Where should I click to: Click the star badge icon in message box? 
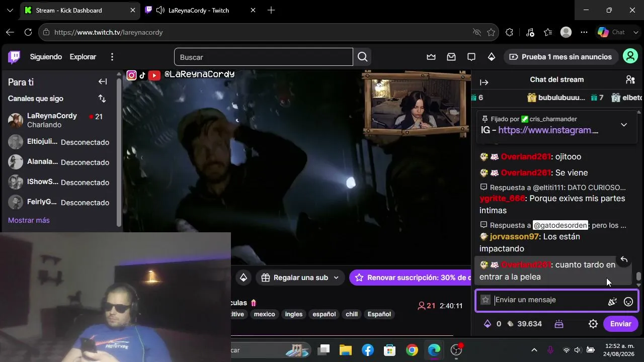(x=485, y=300)
